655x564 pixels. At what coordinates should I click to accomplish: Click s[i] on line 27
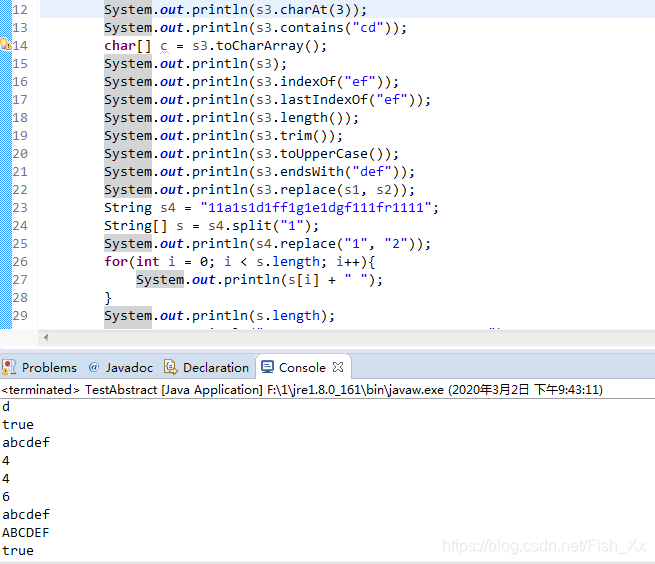304,279
